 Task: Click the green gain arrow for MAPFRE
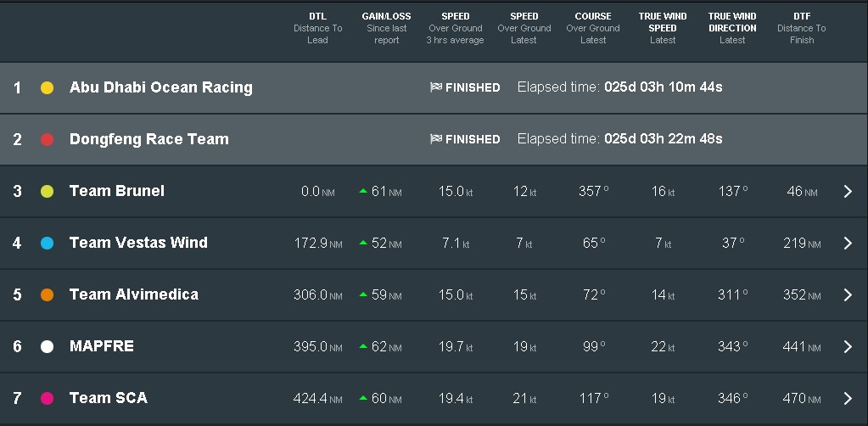363,345
